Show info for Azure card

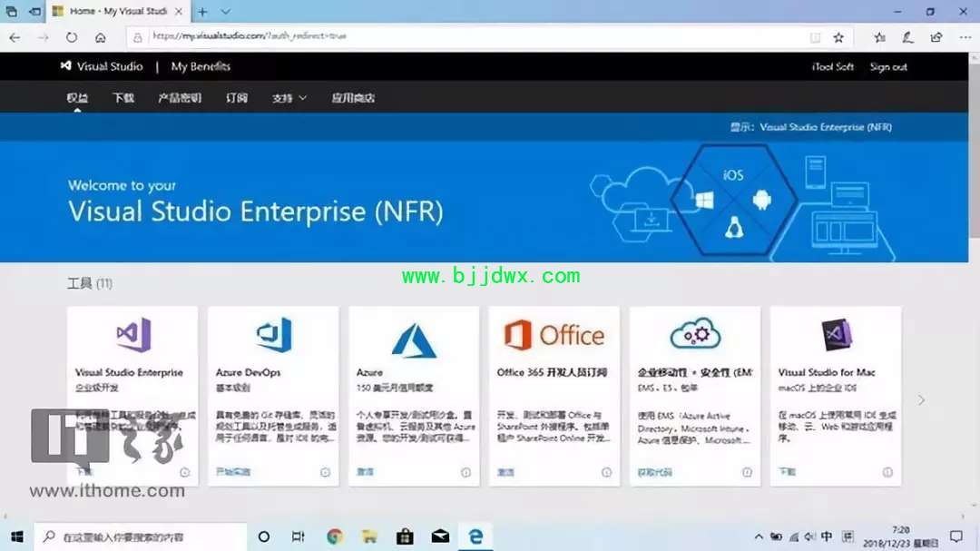click(465, 473)
